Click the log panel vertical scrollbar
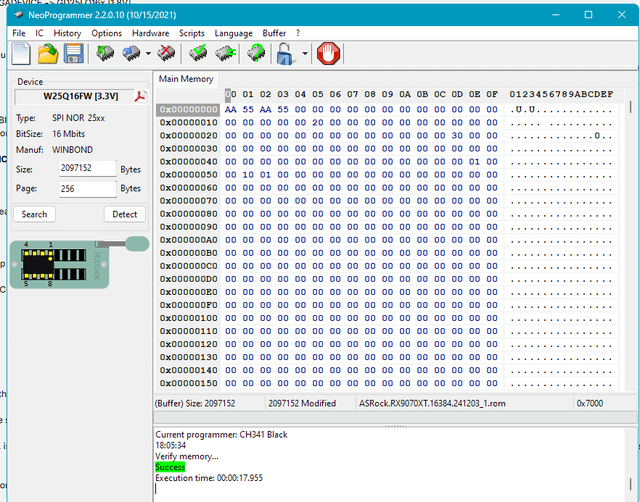The height and width of the screenshot is (502, 640). 631,465
